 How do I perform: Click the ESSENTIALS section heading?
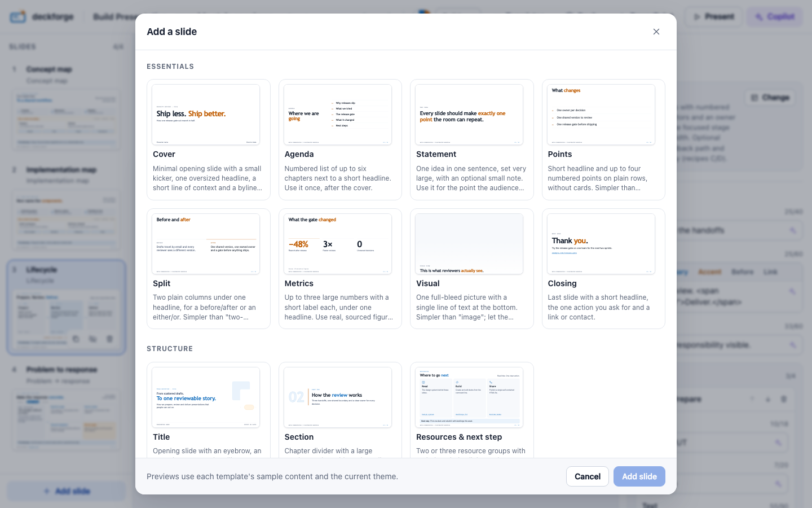[170, 67]
